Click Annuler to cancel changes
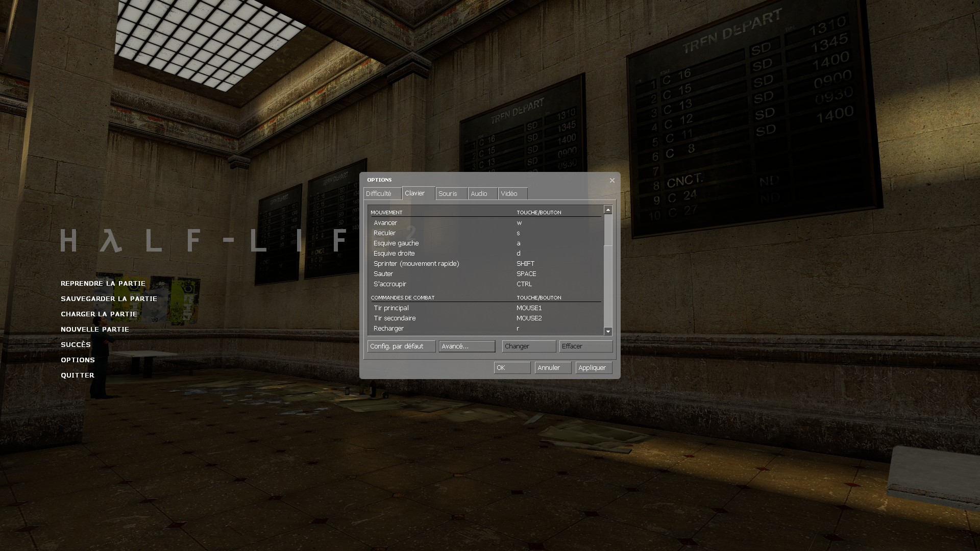980x551 pixels. pos(553,368)
